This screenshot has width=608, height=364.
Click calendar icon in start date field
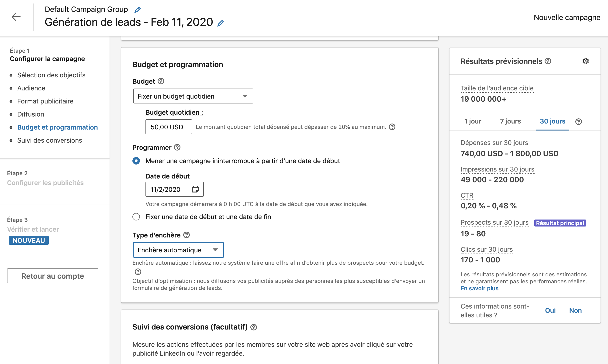click(x=195, y=189)
